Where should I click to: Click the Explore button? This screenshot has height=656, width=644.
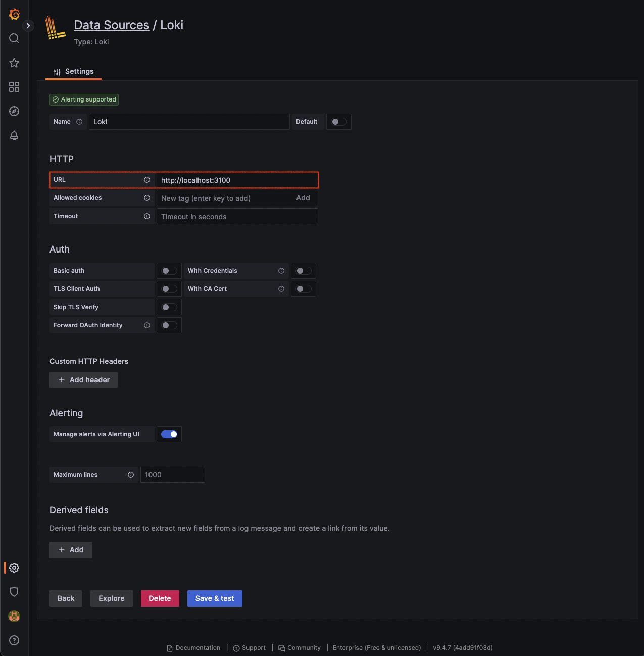coord(112,598)
